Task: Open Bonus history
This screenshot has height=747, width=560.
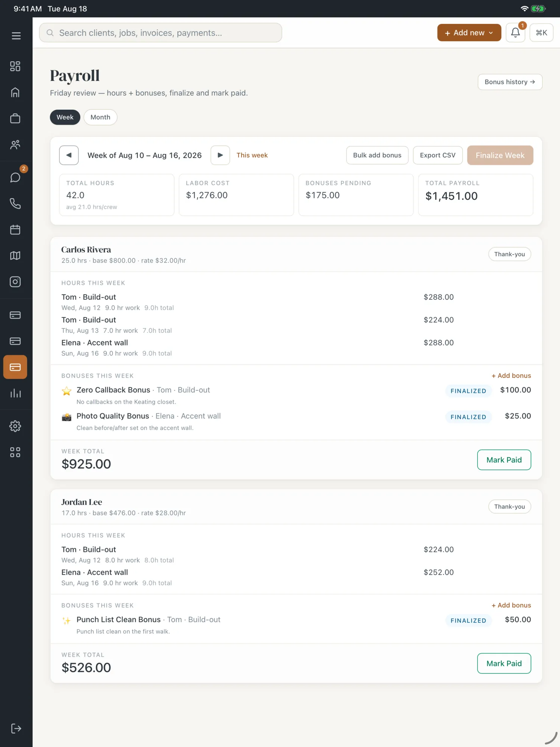Action: point(510,82)
